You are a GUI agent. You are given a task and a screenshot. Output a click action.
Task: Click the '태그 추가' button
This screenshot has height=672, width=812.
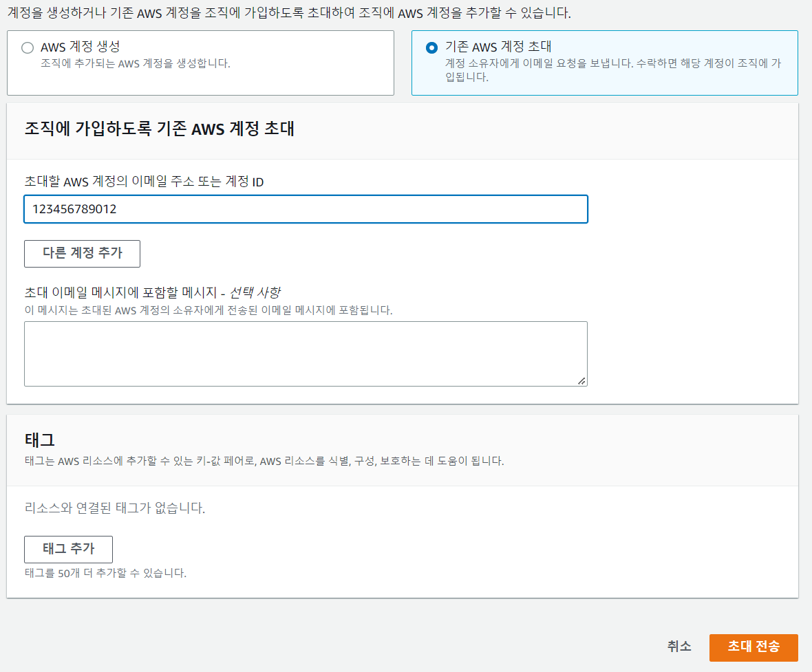68,549
